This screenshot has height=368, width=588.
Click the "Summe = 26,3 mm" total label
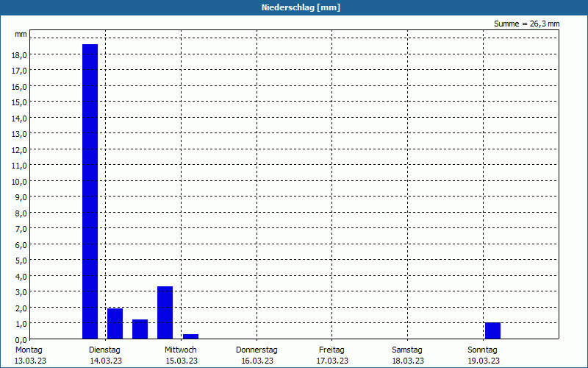tap(526, 24)
